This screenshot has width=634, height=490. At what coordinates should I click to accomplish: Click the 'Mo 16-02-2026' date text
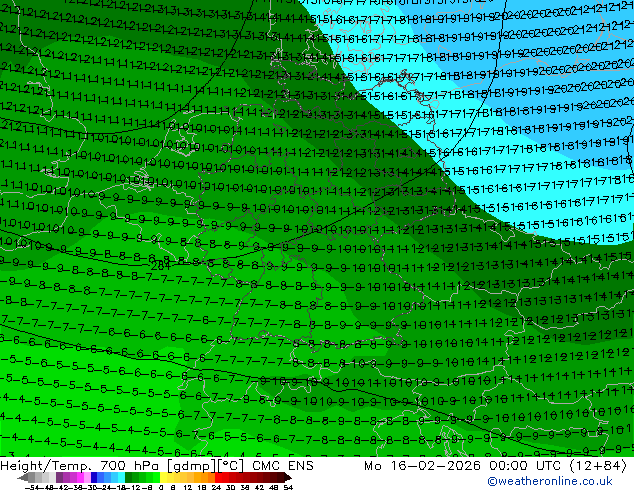tap(423, 466)
